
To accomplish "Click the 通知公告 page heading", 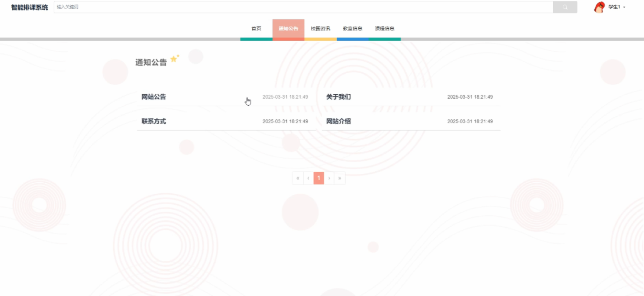I will coord(151,62).
